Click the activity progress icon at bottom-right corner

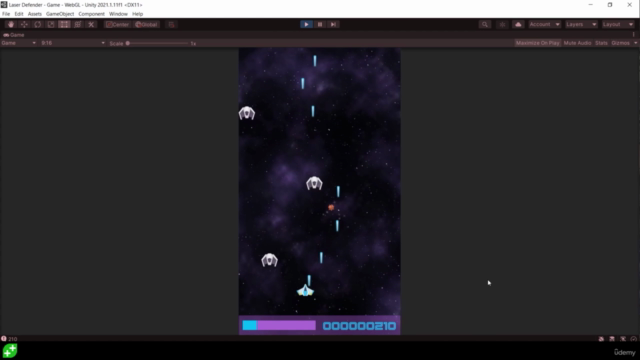tap(633, 339)
